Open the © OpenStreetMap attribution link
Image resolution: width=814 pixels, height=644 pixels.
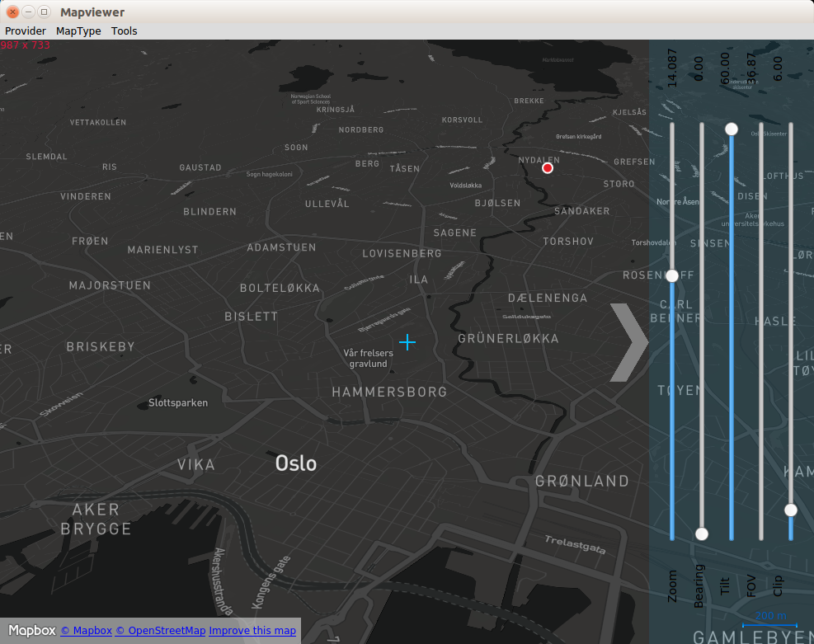(161, 631)
